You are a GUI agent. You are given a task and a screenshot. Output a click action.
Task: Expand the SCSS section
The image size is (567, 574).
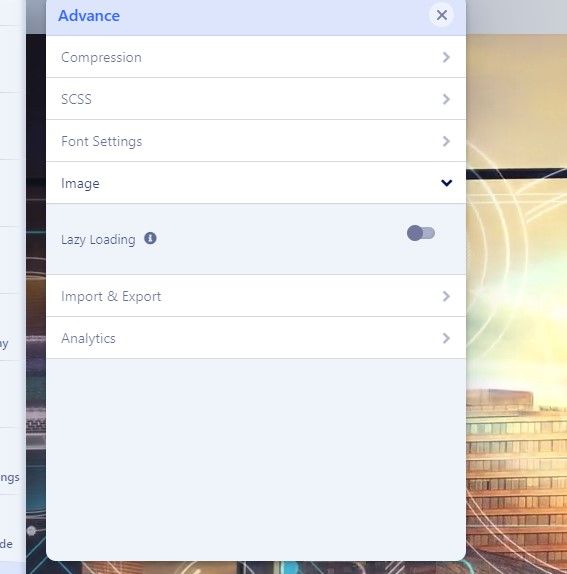(256, 99)
